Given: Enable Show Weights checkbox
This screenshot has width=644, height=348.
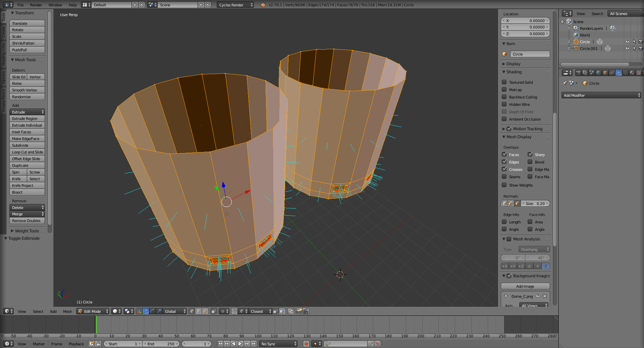Looking at the screenshot, I should pos(504,185).
